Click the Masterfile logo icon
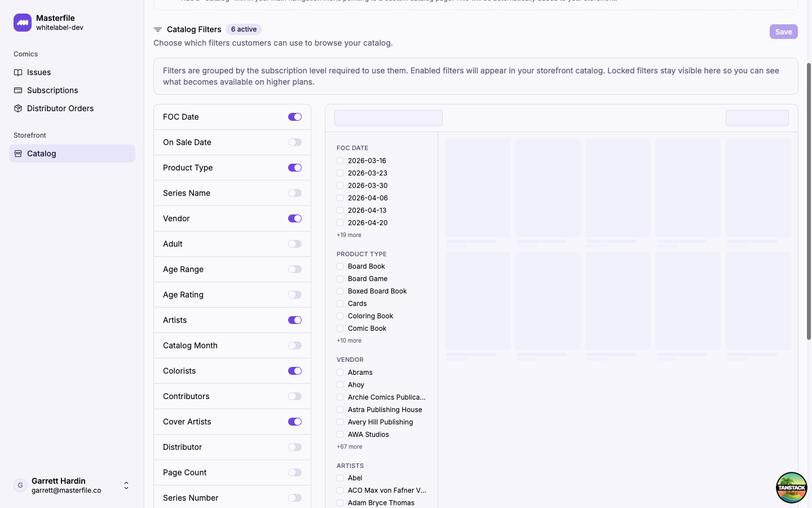 tap(23, 23)
